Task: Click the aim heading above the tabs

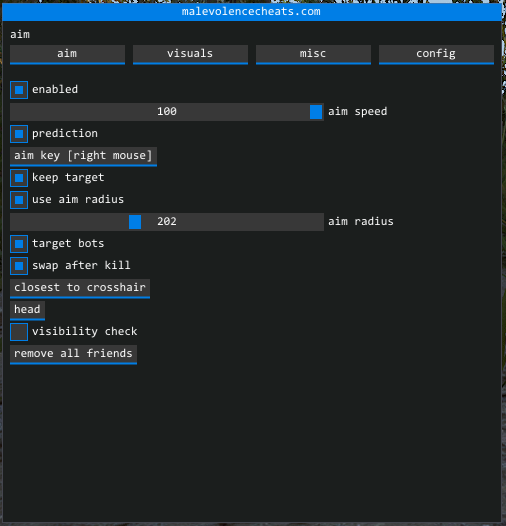Action: (20, 34)
